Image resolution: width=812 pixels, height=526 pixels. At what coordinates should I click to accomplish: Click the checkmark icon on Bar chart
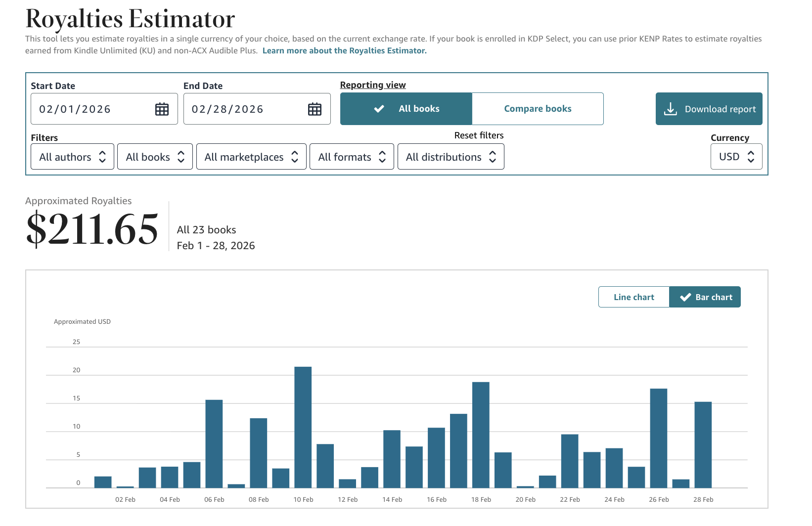(x=685, y=297)
